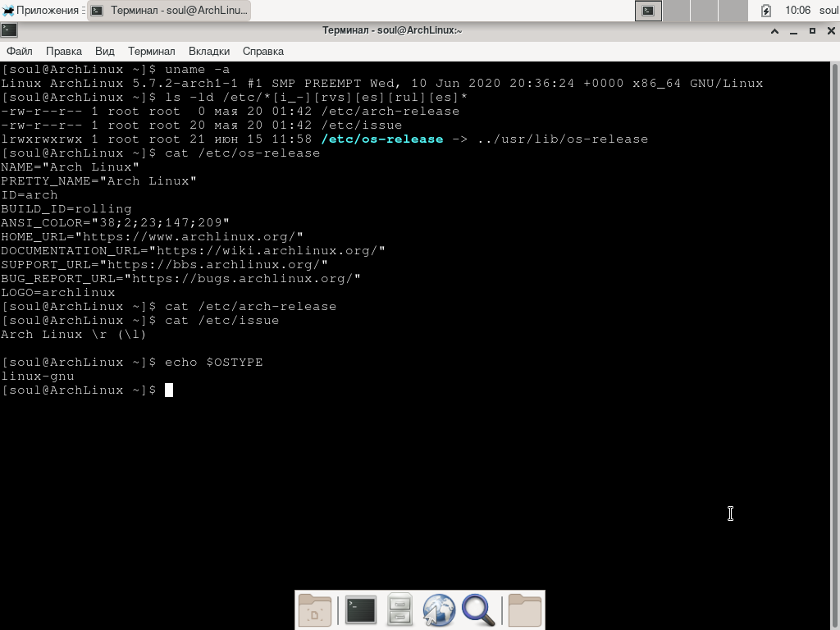Open the Вкладки menu
840x630 pixels.
(x=209, y=52)
